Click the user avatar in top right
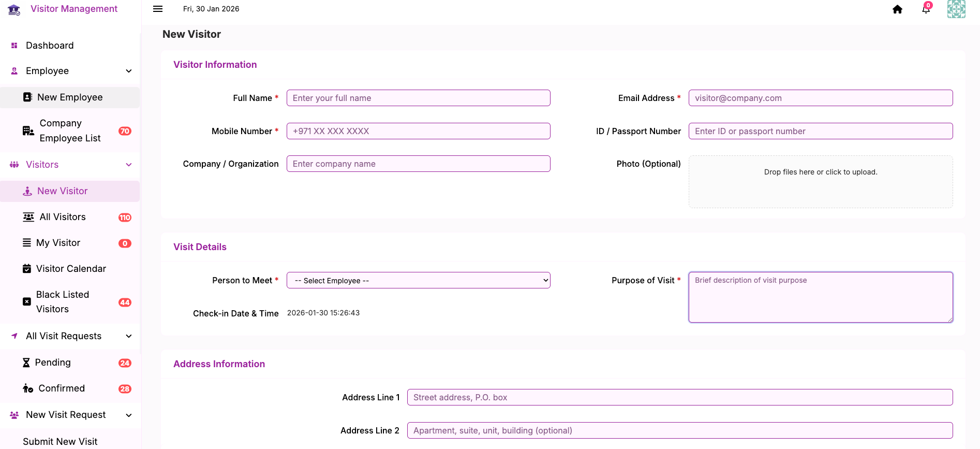 coord(956,9)
